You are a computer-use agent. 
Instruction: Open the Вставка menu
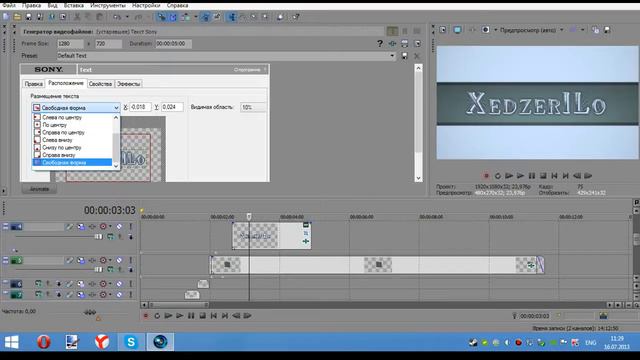click(74, 5)
